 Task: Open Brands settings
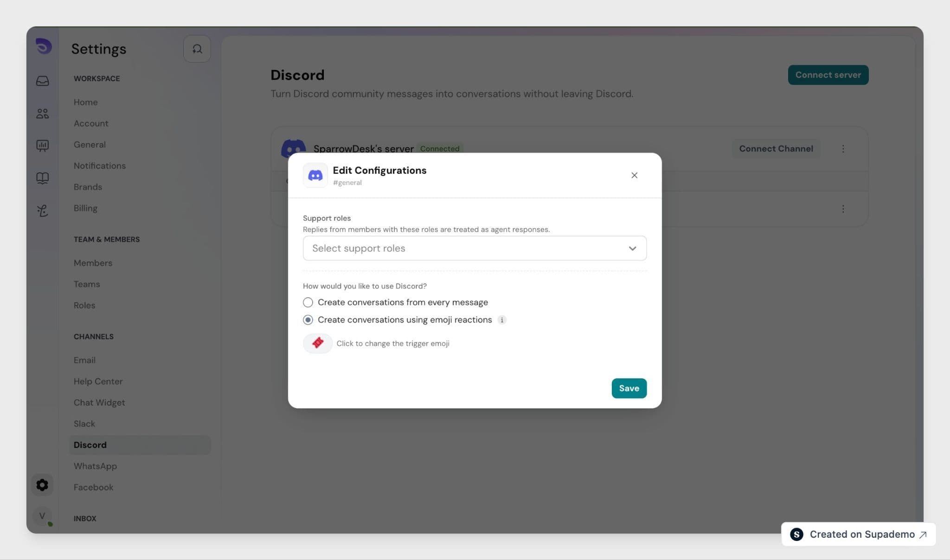click(88, 187)
